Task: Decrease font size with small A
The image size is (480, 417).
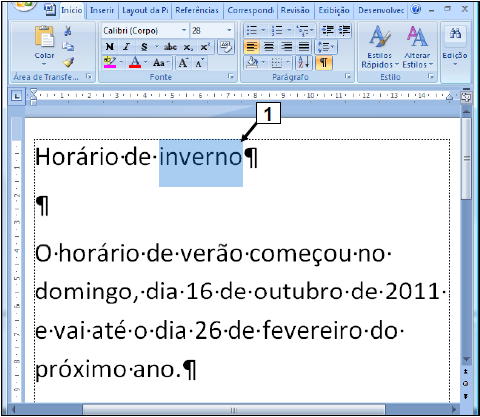Action: tap(199, 62)
